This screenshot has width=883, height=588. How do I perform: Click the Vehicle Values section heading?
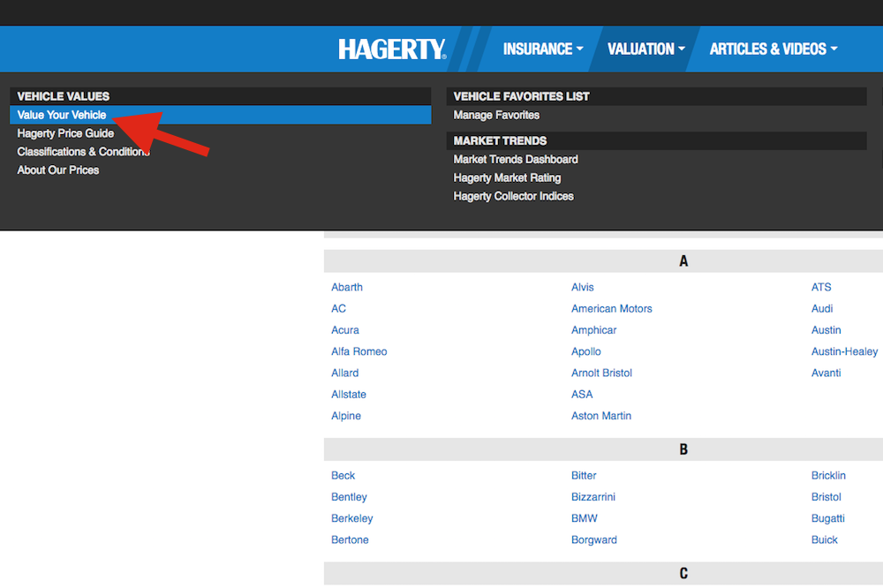point(220,96)
